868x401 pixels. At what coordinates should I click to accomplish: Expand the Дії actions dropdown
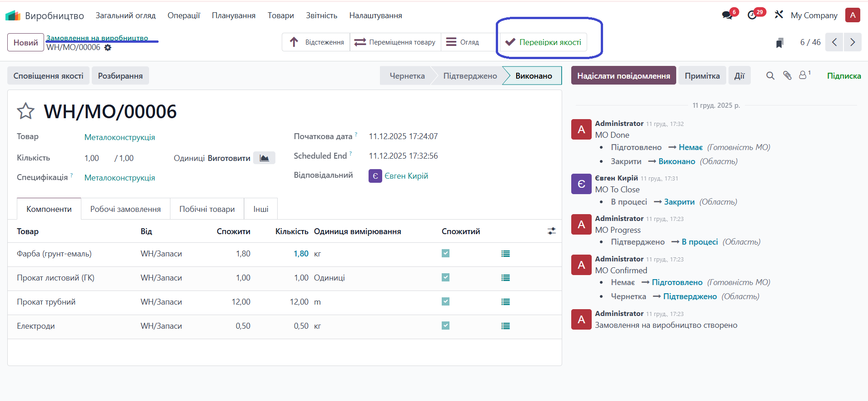click(x=739, y=75)
